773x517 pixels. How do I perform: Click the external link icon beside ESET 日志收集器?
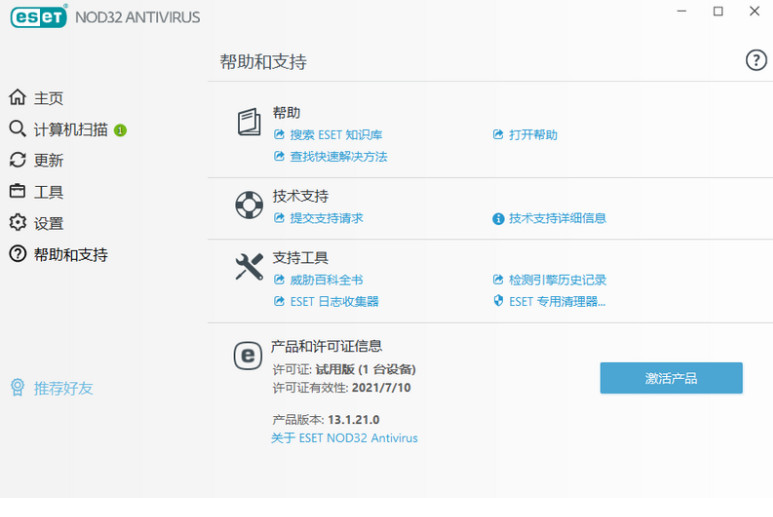tap(279, 301)
